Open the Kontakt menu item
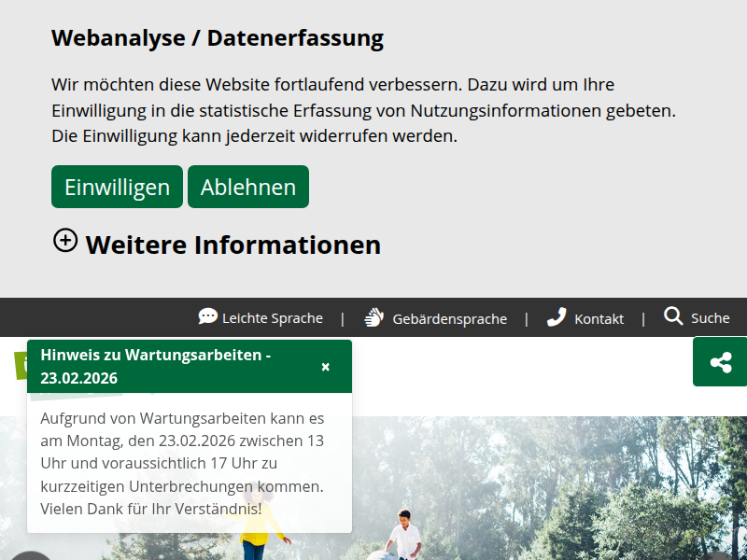Viewport: 747px width, 560px height. point(599,319)
